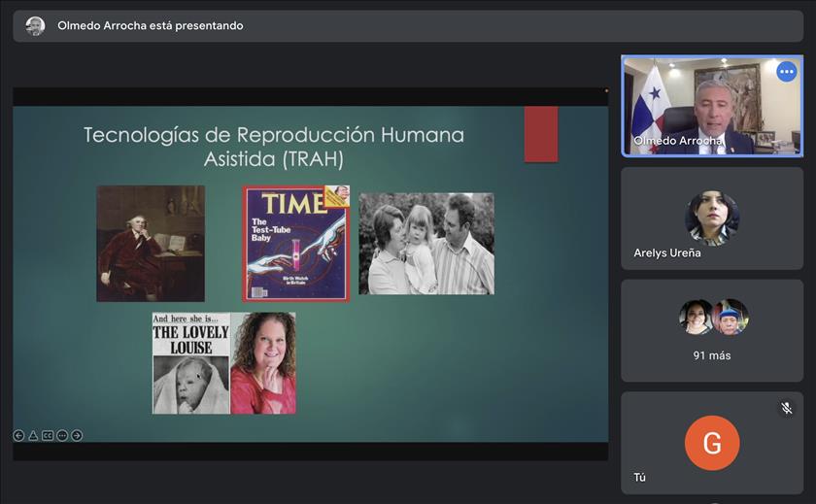The image size is (816, 504).
Task: Click the red rectangle on the slide
Action: click(x=541, y=134)
